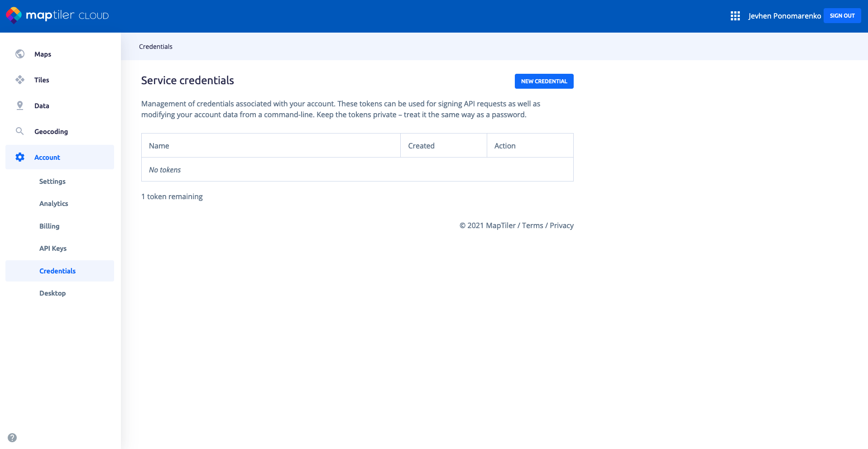Create a new credential
Viewport: 868px width, 449px height.
(x=544, y=81)
